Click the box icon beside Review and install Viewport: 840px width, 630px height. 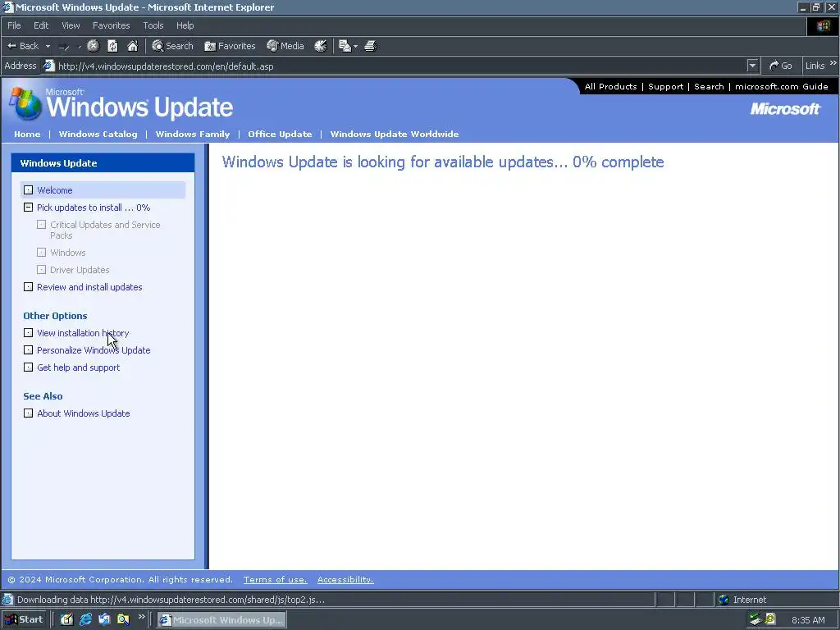point(29,287)
